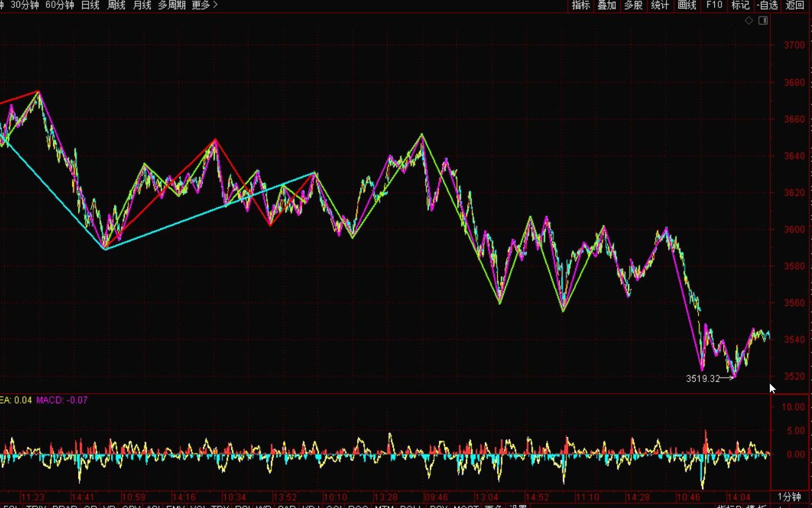Image resolution: width=812 pixels, height=508 pixels.
Task: Click the 0.00 MACD axis label
Action: (796, 454)
